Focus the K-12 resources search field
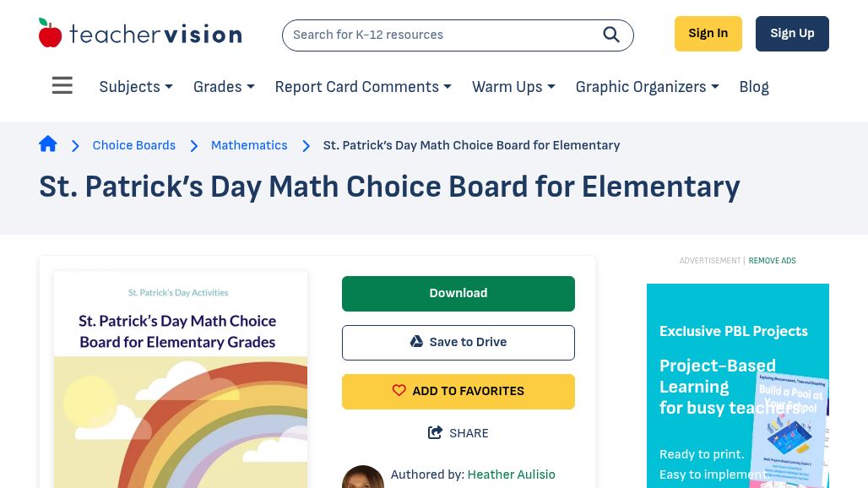868x488 pixels. 439,35
